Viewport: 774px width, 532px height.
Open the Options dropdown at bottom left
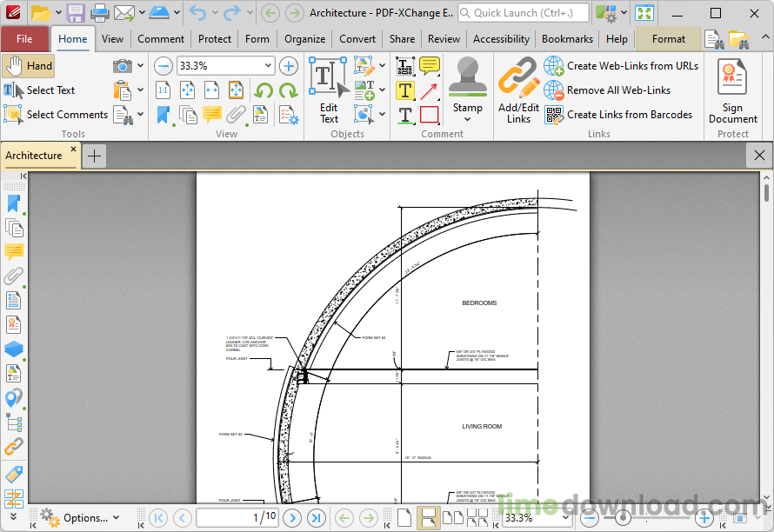(x=81, y=517)
